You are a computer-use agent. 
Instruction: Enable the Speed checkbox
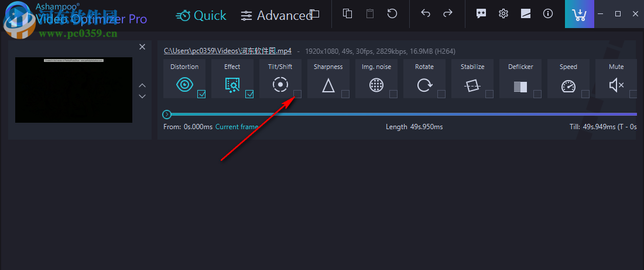click(x=585, y=94)
